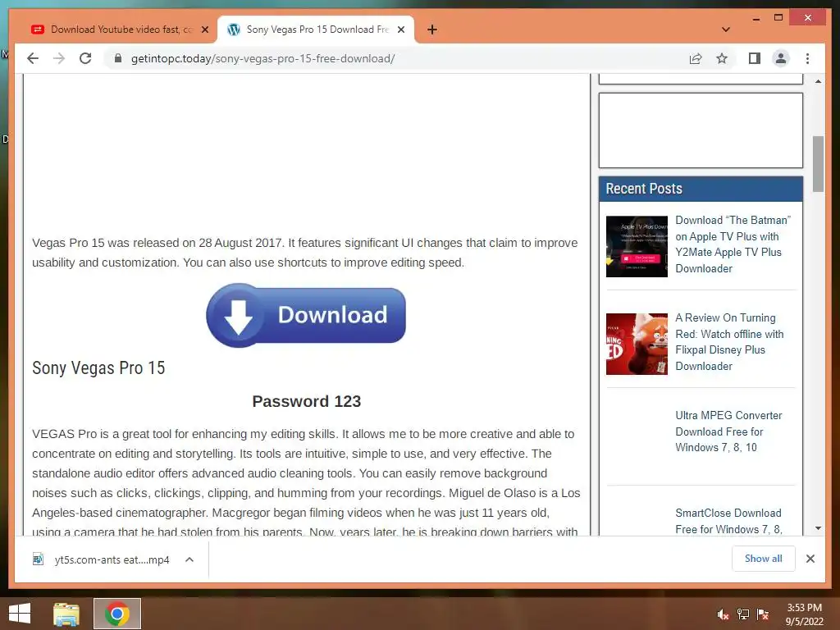
Task: Click the blue Download button
Action: pos(306,315)
